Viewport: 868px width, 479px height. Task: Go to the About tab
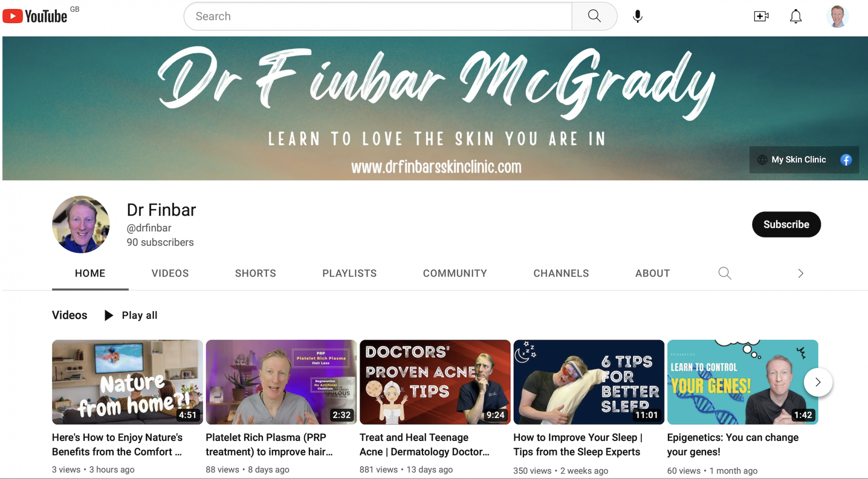652,273
